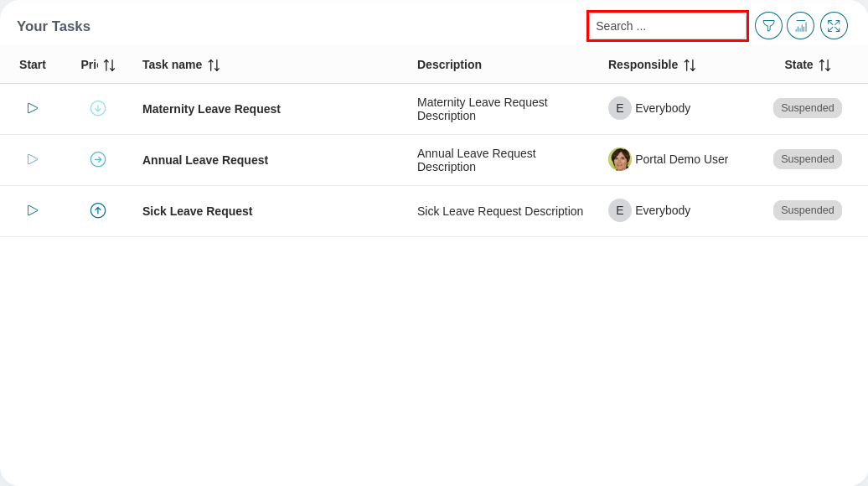Focus the Search input field
The height and width of the screenshot is (486, 868).
click(x=667, y=26)
